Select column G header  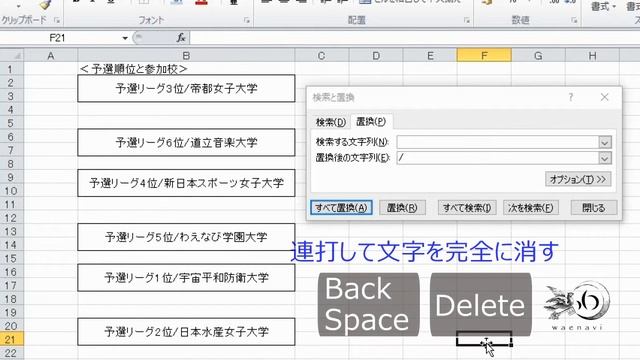pos(538,56)
